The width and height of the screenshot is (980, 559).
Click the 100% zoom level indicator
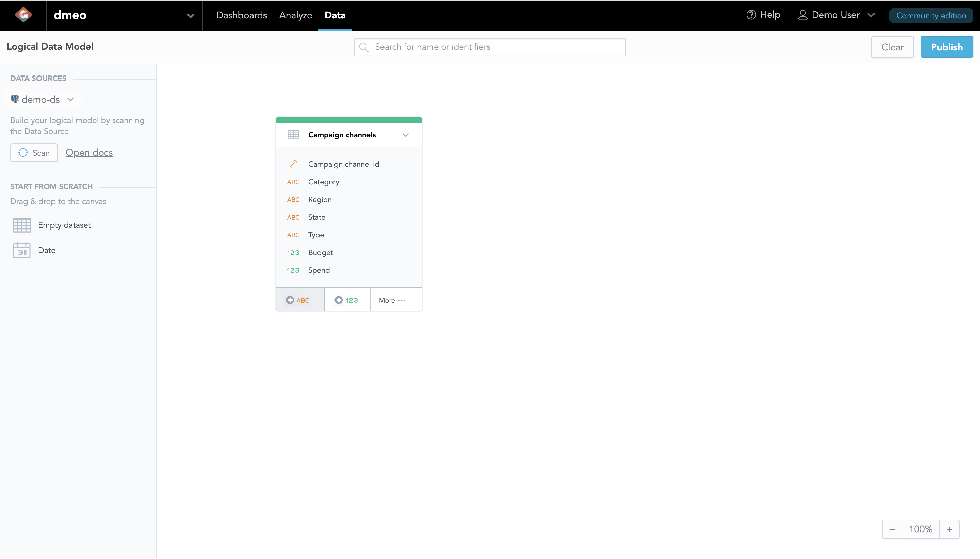coord(920,529)
